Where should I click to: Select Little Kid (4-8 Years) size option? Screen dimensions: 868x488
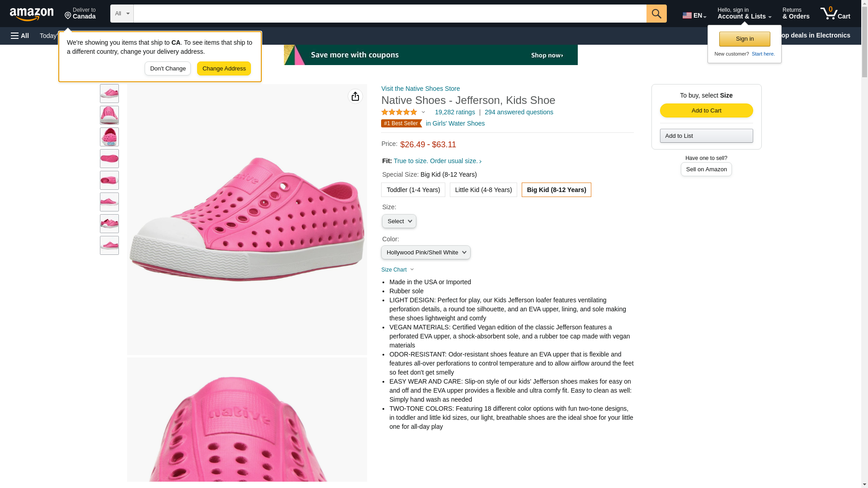coord(483,190)
